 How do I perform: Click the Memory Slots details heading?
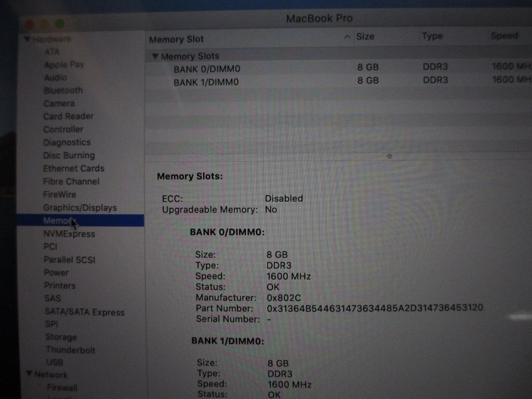[x=190, y=177]
